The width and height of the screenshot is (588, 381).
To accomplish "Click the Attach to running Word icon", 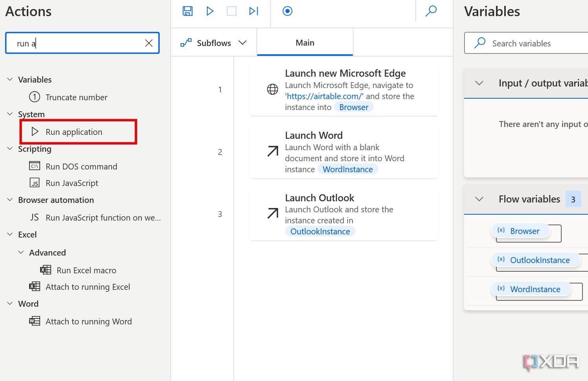I will click(x=35, y=321).
